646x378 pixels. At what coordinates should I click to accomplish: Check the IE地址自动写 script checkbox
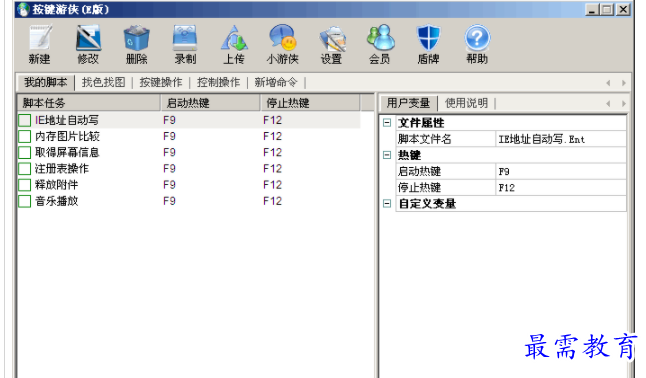point(25,120)
